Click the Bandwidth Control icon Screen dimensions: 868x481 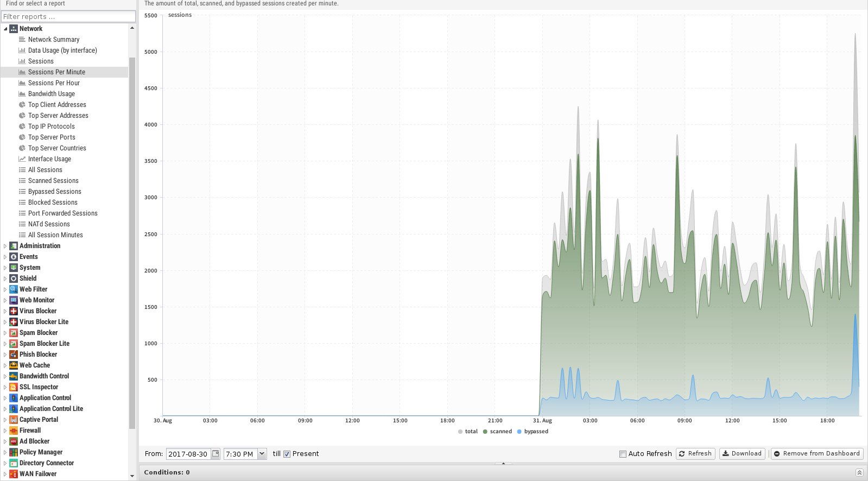point(14,376)
